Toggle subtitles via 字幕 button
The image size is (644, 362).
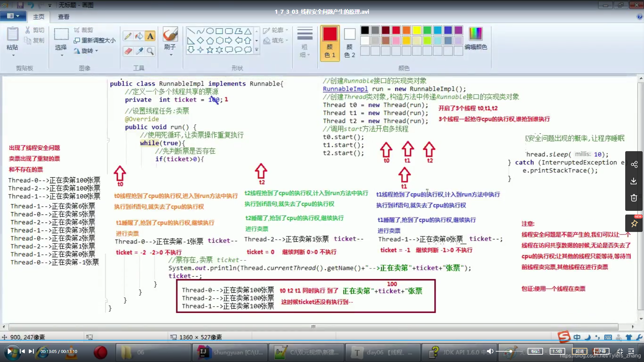pos(602,351)
